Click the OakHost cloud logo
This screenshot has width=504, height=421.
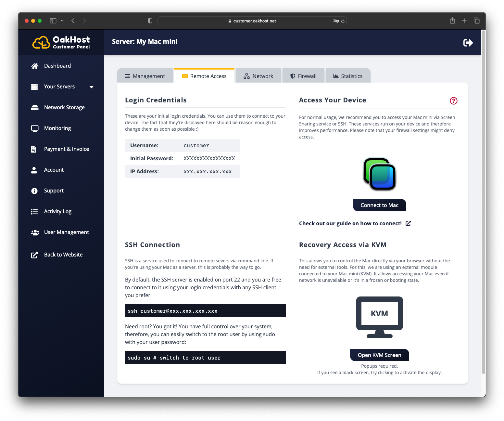[41, 42]
